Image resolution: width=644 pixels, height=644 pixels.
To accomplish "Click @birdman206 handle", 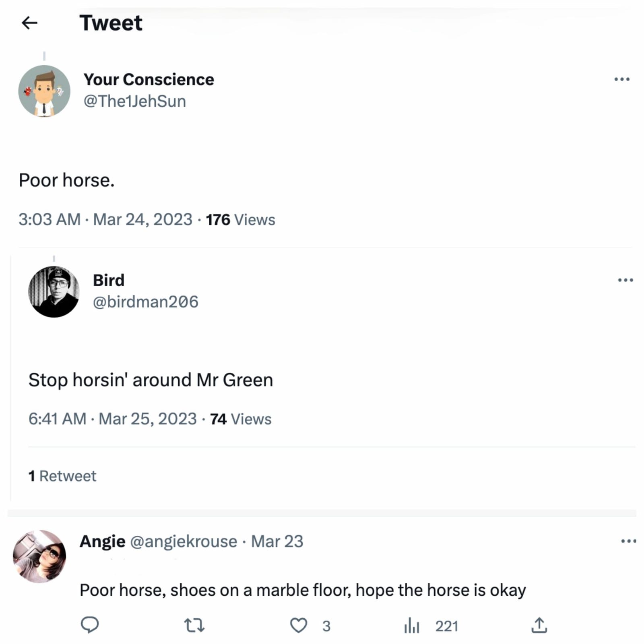I will coord(145,301).
